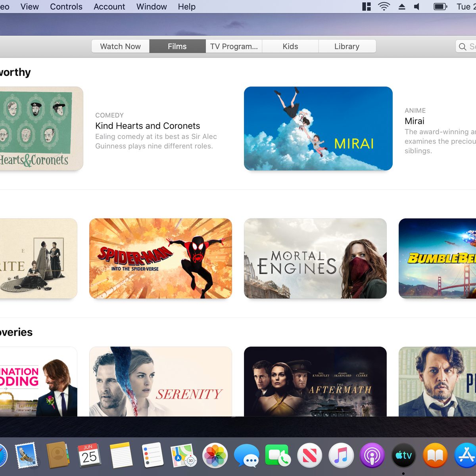This screenshot has width=476, height=476.
Task: Launch Reminders from the Dock
Action: [x=152, y=456]
